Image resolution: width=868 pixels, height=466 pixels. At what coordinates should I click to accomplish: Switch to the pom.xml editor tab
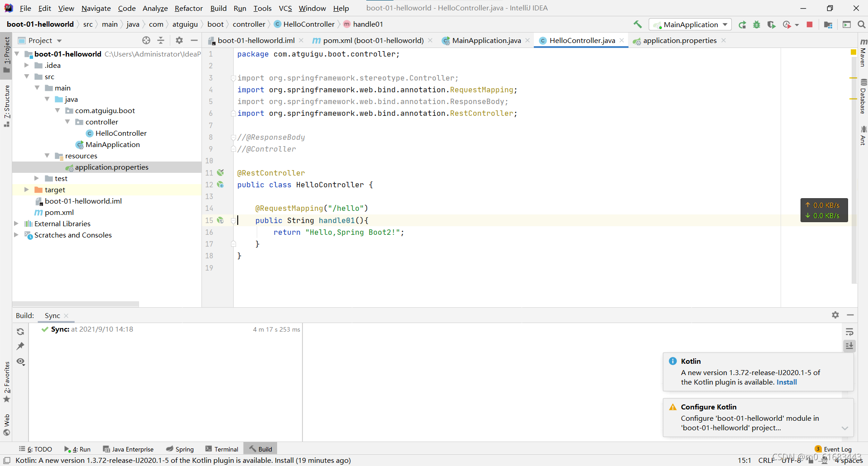[x=371, y=40]
